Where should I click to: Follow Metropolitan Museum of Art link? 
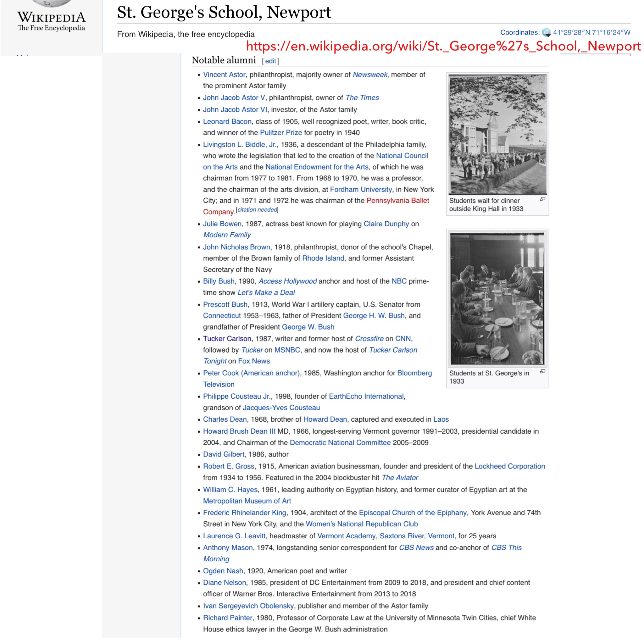(x=247, y=501)
